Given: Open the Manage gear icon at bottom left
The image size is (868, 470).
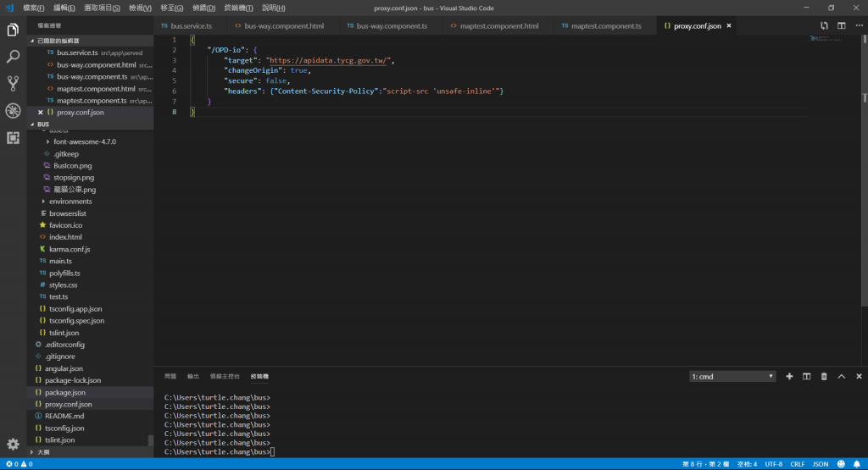Looking at the screenshot, I should pos(13,444).
